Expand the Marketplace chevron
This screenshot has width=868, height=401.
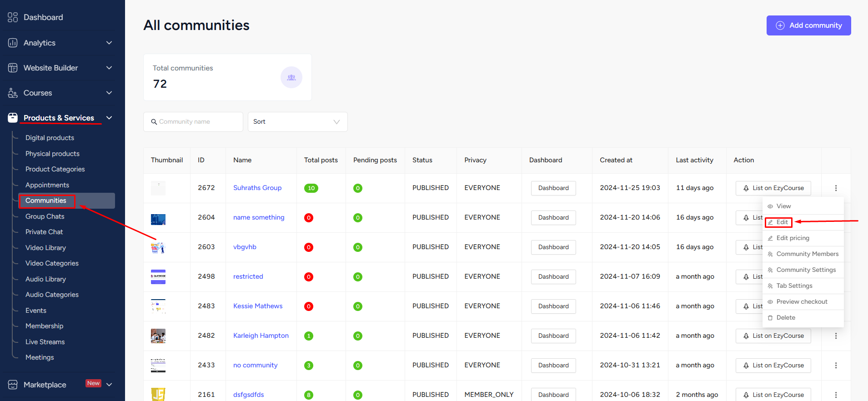pyautogui.click(x=109, y=385)
